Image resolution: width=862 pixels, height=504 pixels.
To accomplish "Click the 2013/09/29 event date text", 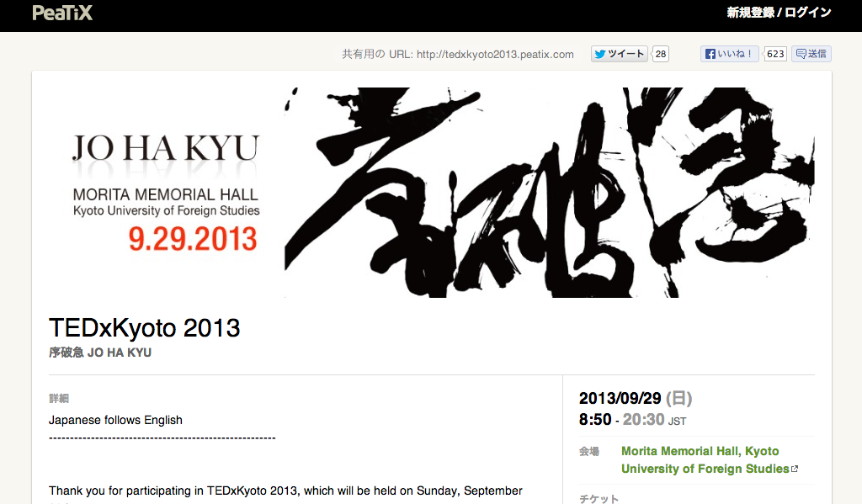I will [620, 398].
